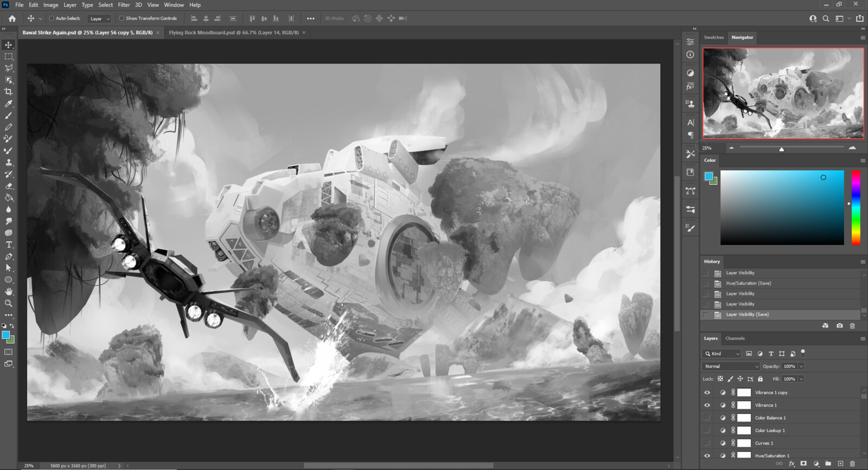The image size is (868, 470).
Task: Click the Navigator zoom slider handle
Action: pyautogui.click(x=781, y=149)
